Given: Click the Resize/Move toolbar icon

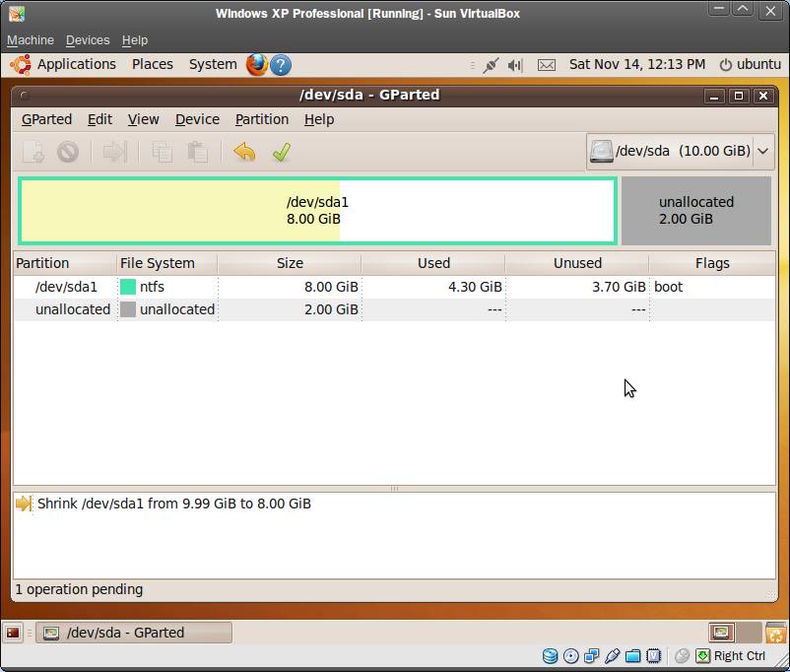Looking at the screenshot, I should click(x=114, y=152).
